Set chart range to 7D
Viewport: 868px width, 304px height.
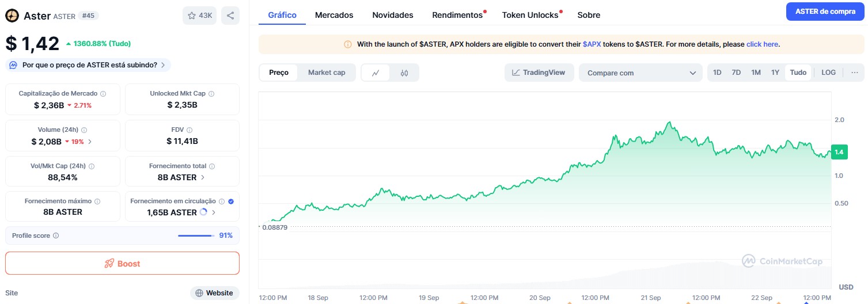click(736, 73)
